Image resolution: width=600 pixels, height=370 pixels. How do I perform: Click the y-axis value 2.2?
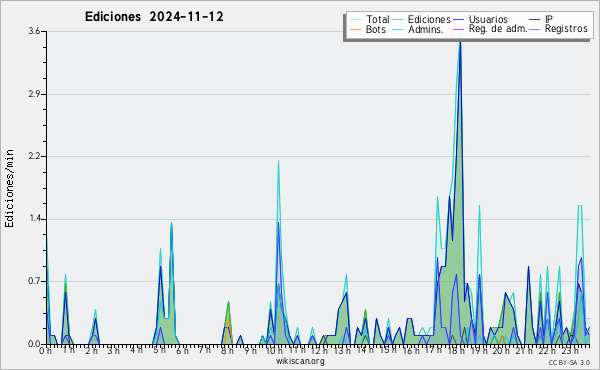34,156
